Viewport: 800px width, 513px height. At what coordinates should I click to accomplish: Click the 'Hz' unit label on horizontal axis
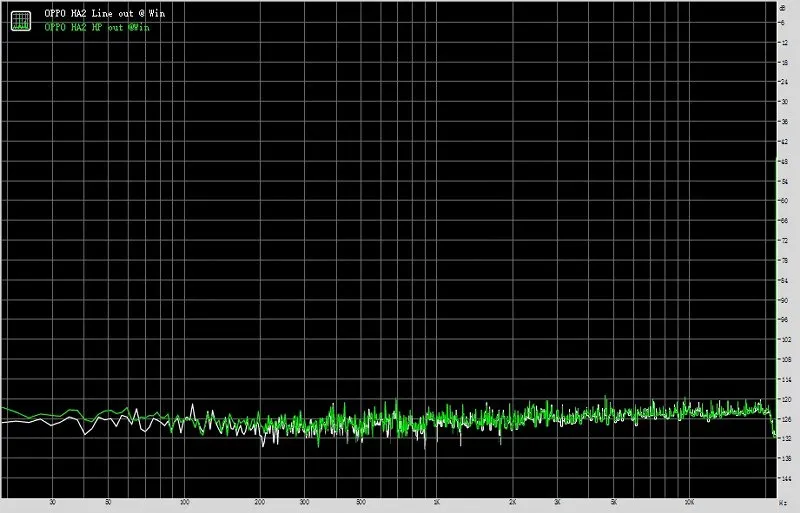783,503
